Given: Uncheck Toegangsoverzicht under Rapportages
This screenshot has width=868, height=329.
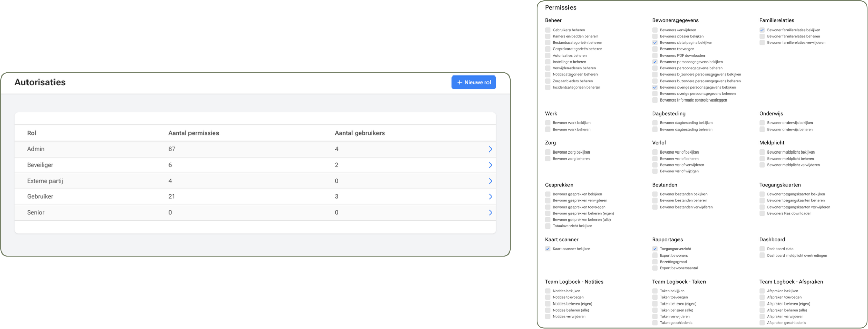Looking at the screenshot, I should [x=655, y=249].
